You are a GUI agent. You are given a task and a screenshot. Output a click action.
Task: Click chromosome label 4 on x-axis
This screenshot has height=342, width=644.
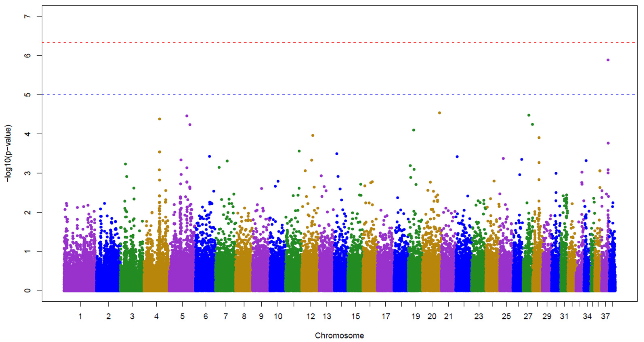pyautogui.click(x=156, y=317)
